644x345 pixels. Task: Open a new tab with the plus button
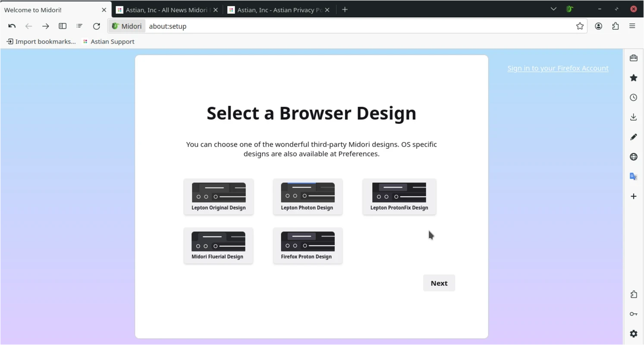coord(345,10)
